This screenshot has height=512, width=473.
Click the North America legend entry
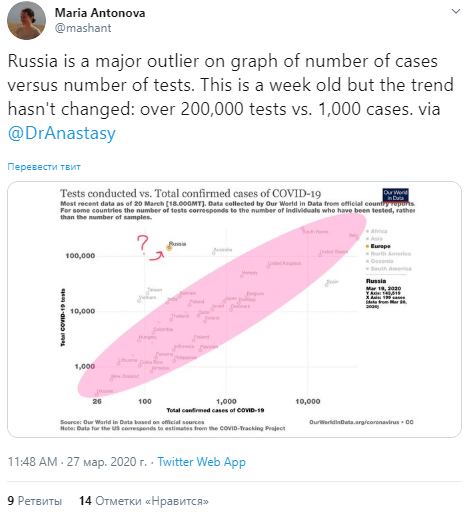coord(389,254)
